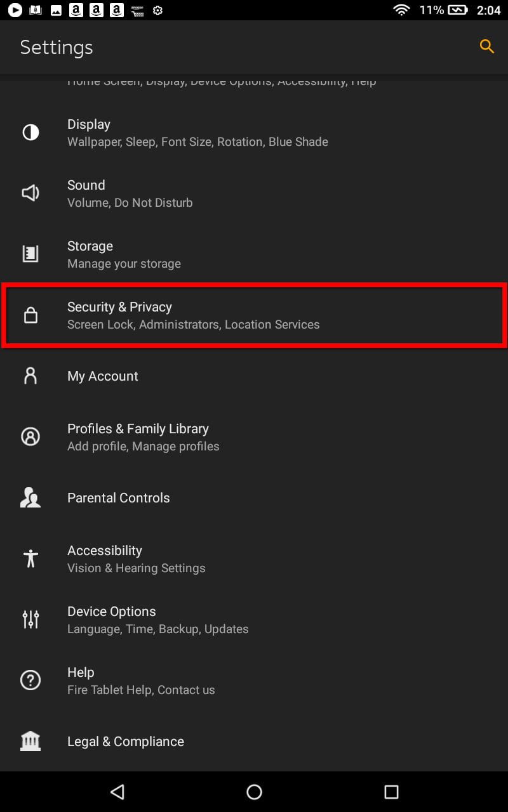Screen dimensions: 508x812
Task: Tap the Security & Privacy lock icon
Action: click(30, 315)
